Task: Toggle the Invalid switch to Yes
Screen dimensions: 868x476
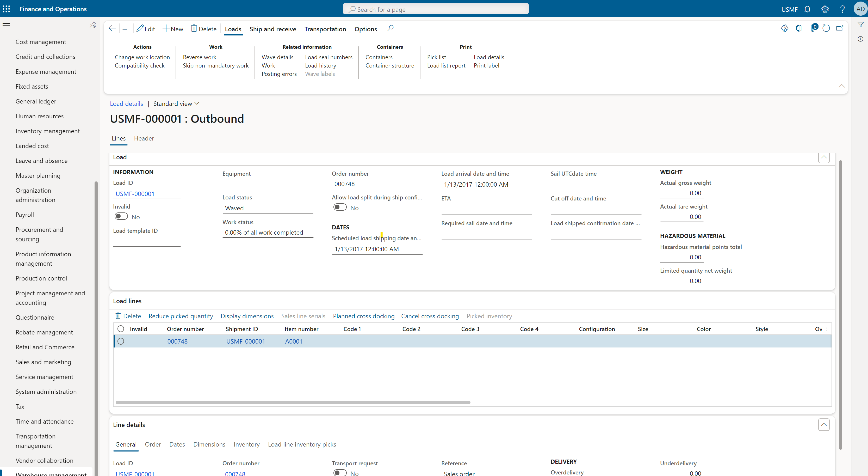Action: [x=121, y=216]
